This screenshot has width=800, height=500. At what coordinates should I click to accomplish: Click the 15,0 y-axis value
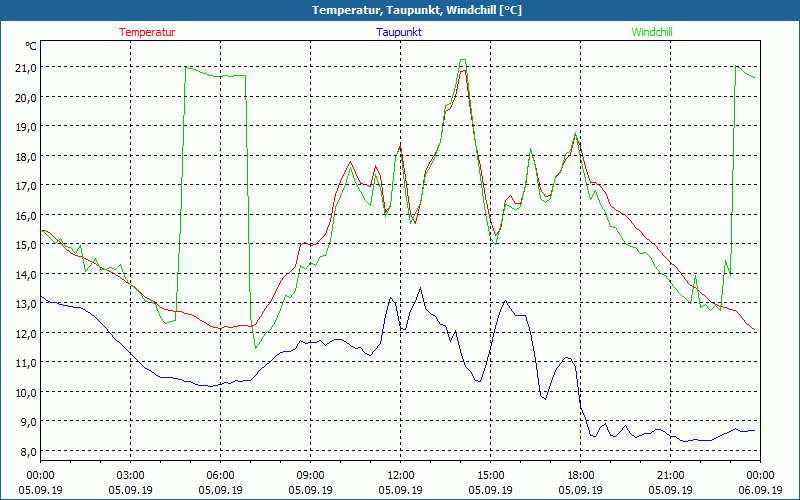pyautogui.click(x=26, y=244)
